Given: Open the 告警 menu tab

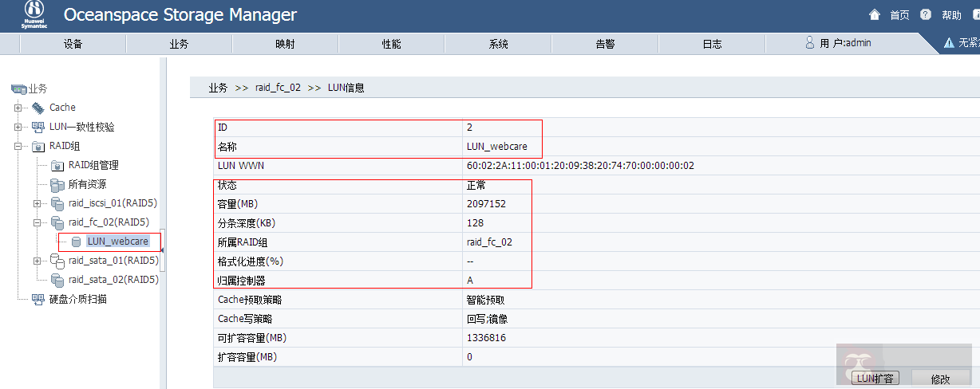Looking at the screenshot, I should coord(606,44).
